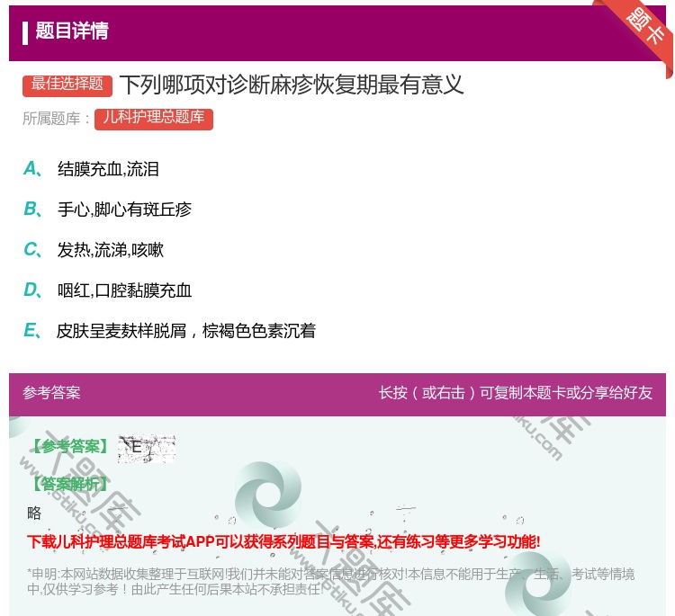Click the answer image showing E
675x616 pixels.
pyautogui.click(x=147, y=449)
